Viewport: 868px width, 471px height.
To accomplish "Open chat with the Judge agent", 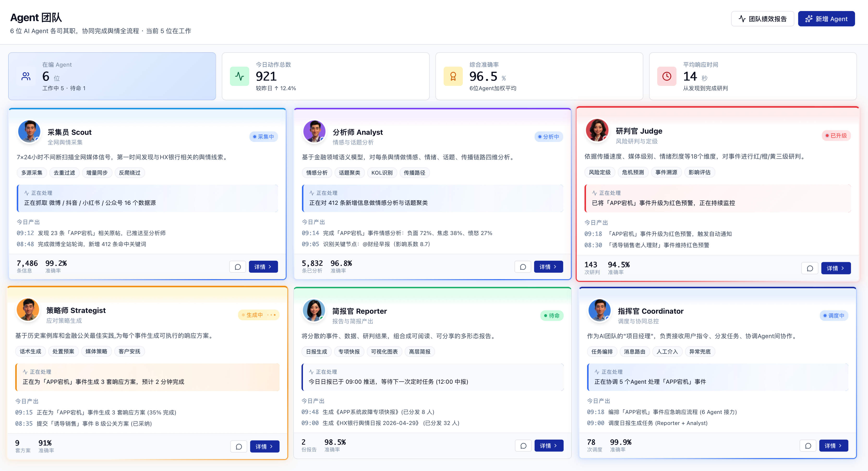I will click(810, 268).
